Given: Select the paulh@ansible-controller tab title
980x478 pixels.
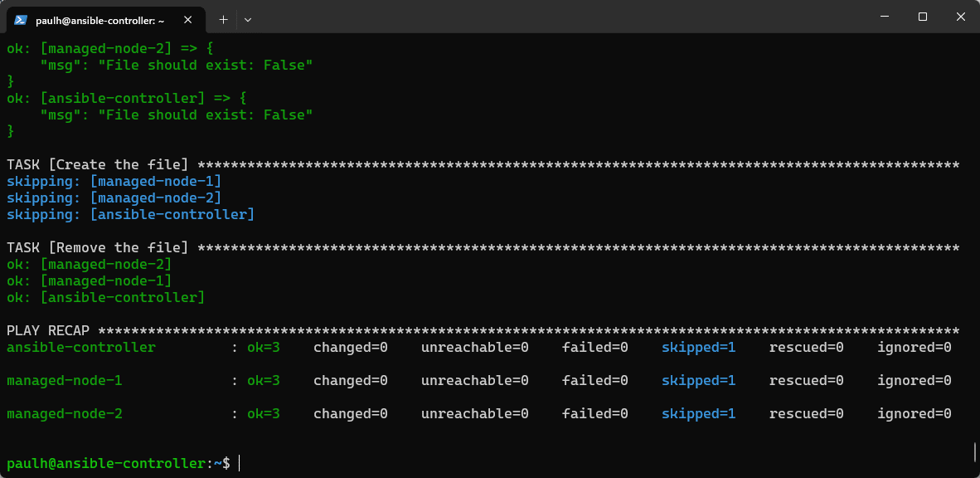Looking at the screenshot, I should pyautogui.click(x=99, y=19).
